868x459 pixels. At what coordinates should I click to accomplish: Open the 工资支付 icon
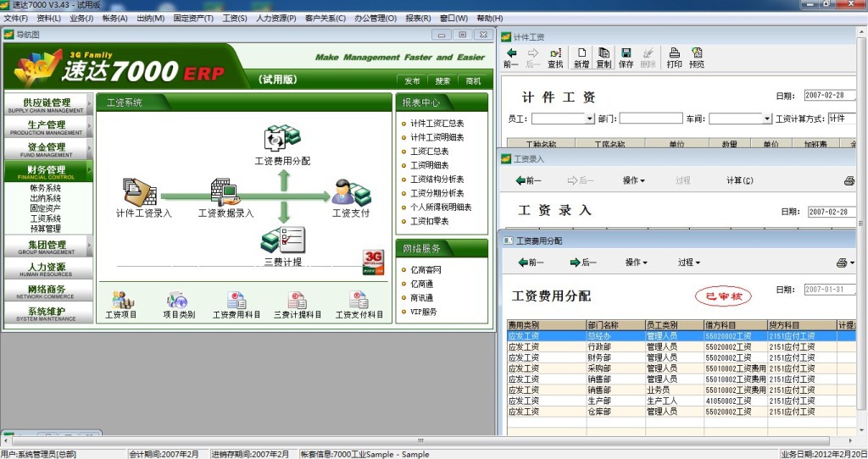pyautogui.click(x=351, y=192)
